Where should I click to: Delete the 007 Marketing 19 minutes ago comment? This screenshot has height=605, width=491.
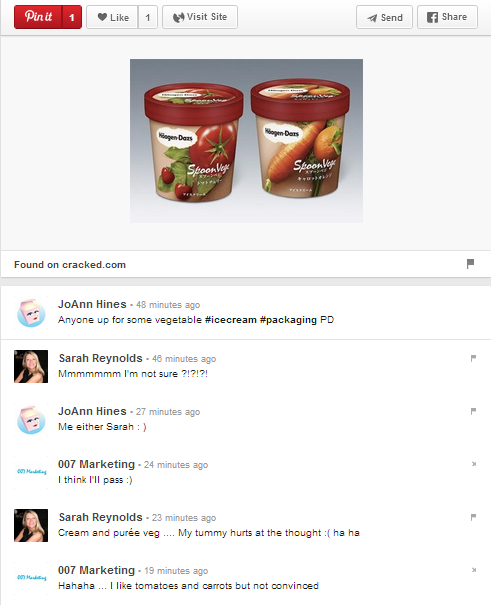click(474, 570)
